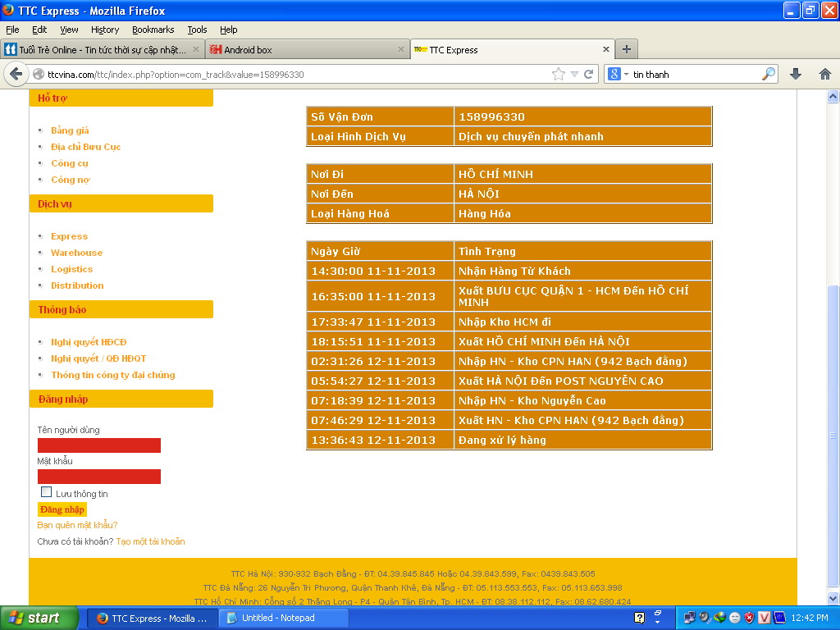The image size is (840, 630).
Task: Open the Bạn quên mật khẩu? link
Action: pos(77,525)
